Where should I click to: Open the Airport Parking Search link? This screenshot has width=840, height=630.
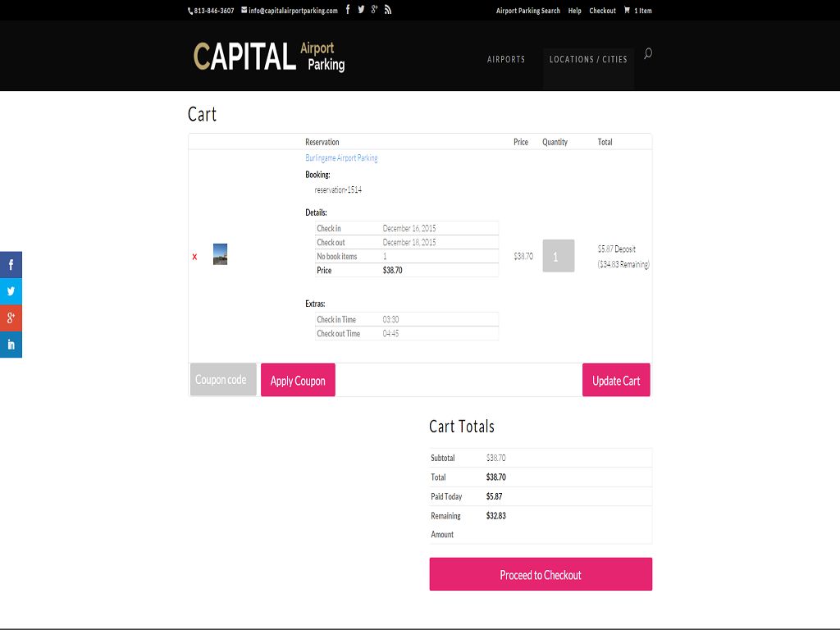(527, 11)
